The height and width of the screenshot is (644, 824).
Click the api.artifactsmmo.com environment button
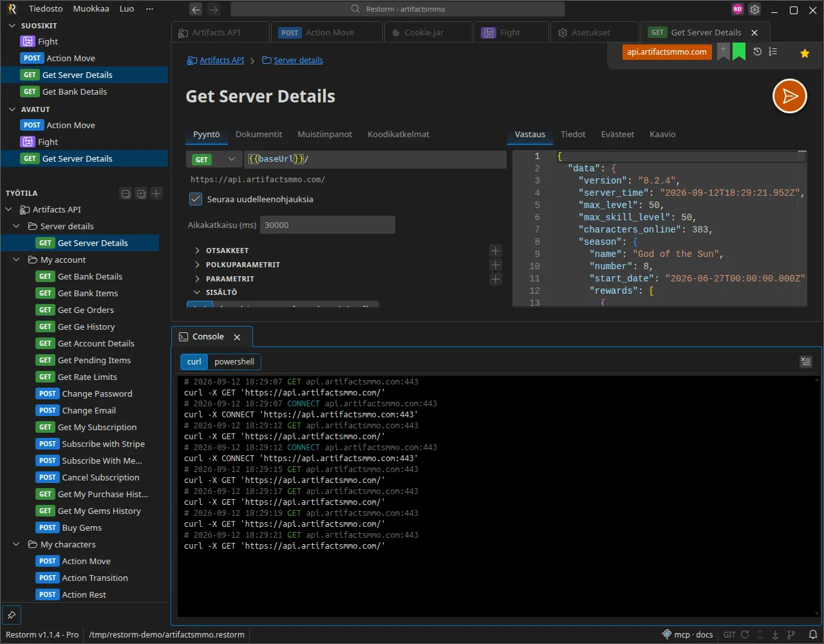tap(667, 52)
